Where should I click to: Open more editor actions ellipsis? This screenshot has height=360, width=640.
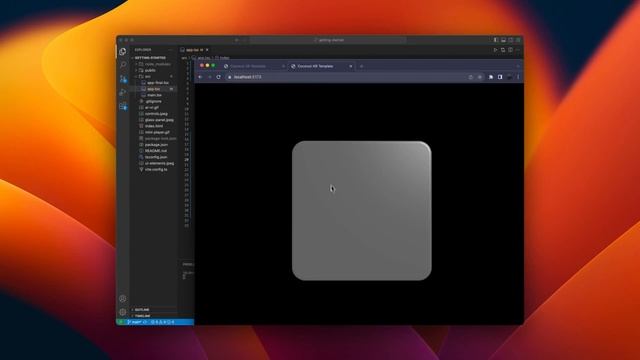[518, 50]
